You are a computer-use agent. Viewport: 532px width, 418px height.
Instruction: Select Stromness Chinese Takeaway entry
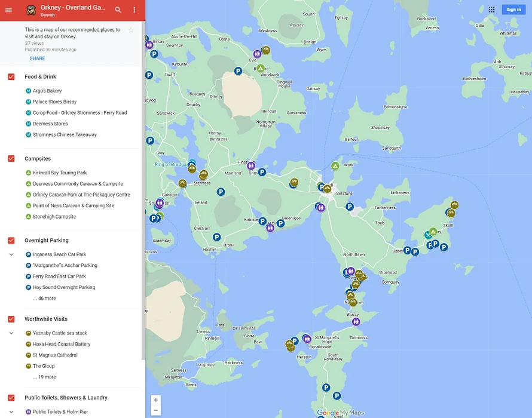pyautogui.click(x=65, y=134)
